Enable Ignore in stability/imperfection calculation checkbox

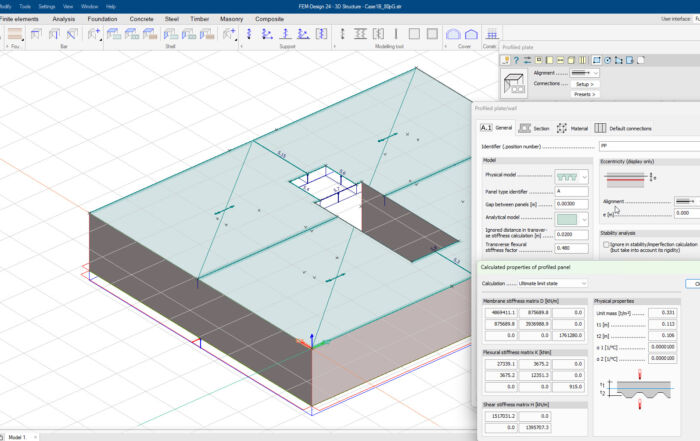tap(606, 244)
